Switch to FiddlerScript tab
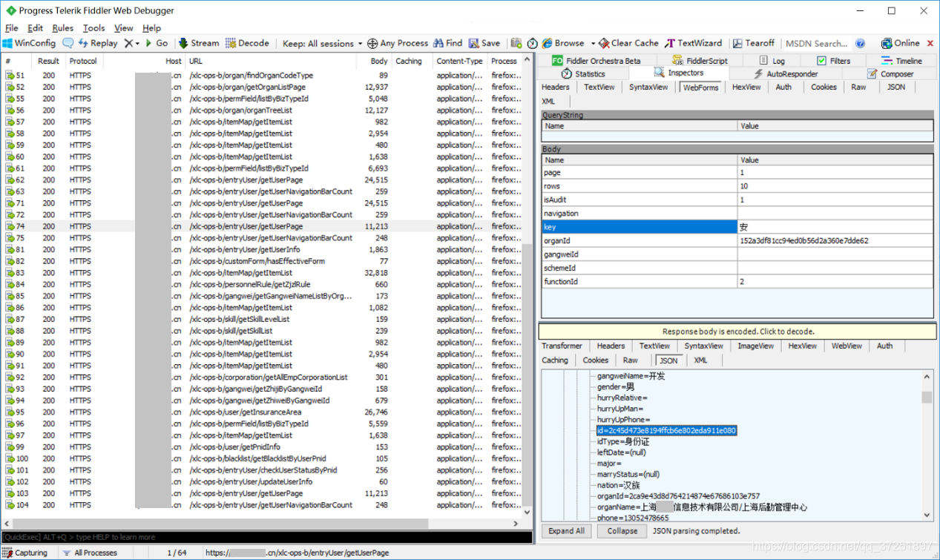 click(700, 61)
